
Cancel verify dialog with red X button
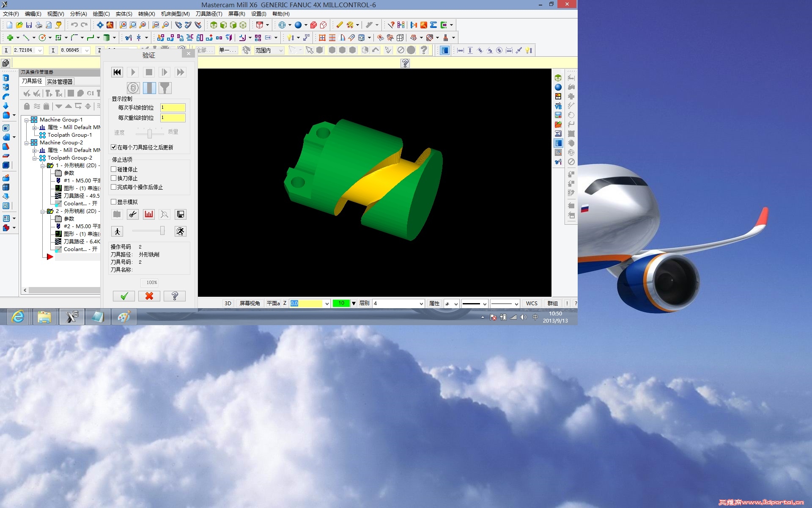pos(149,296)
